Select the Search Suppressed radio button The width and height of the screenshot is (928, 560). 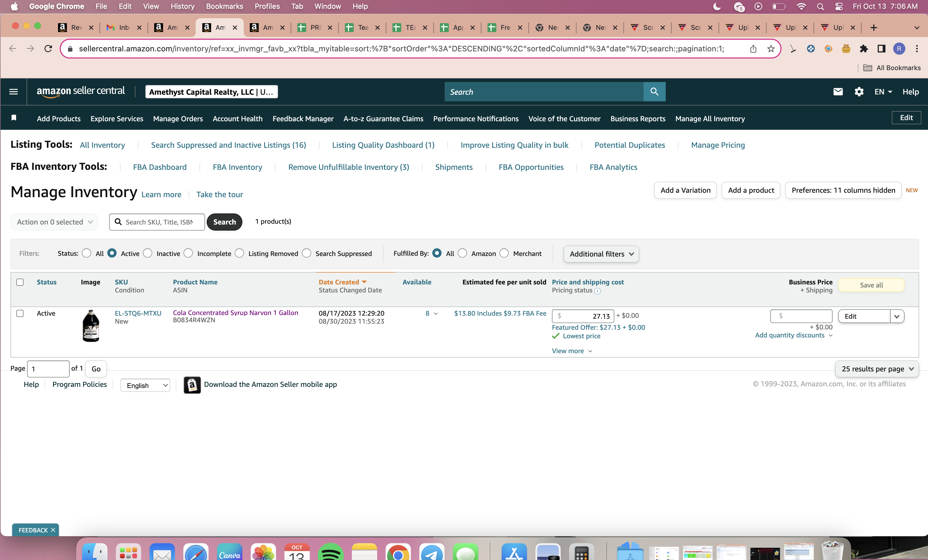(306, 253)
